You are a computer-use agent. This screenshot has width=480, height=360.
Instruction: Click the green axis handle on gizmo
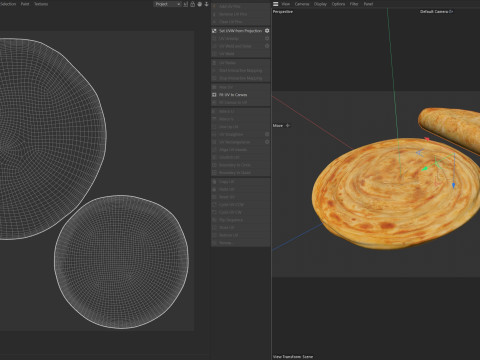(425, 169)
